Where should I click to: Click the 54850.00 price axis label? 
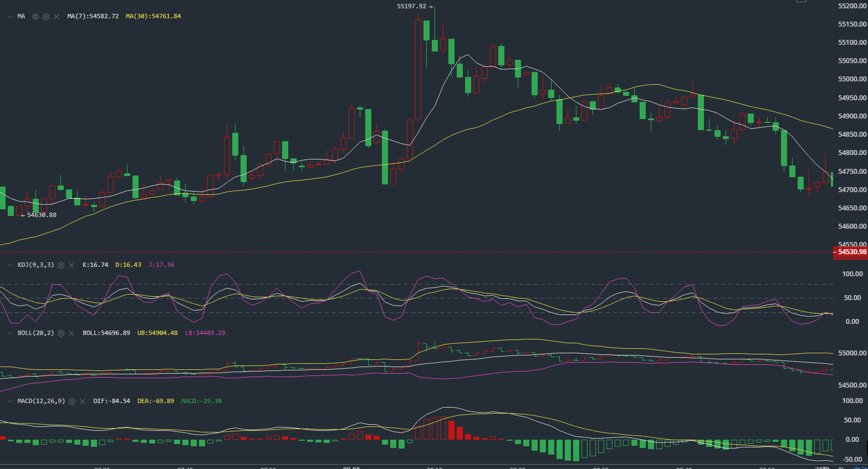point(852,135)
